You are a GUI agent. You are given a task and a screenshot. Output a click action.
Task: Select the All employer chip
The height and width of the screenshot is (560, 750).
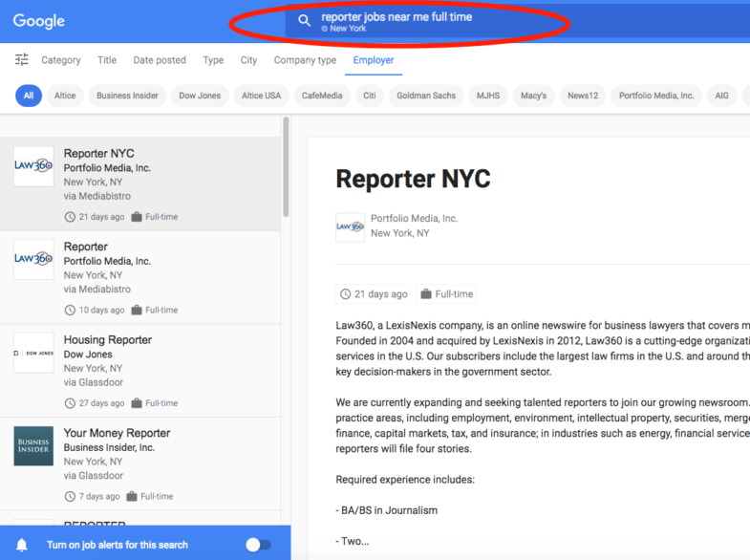(29, 96)
